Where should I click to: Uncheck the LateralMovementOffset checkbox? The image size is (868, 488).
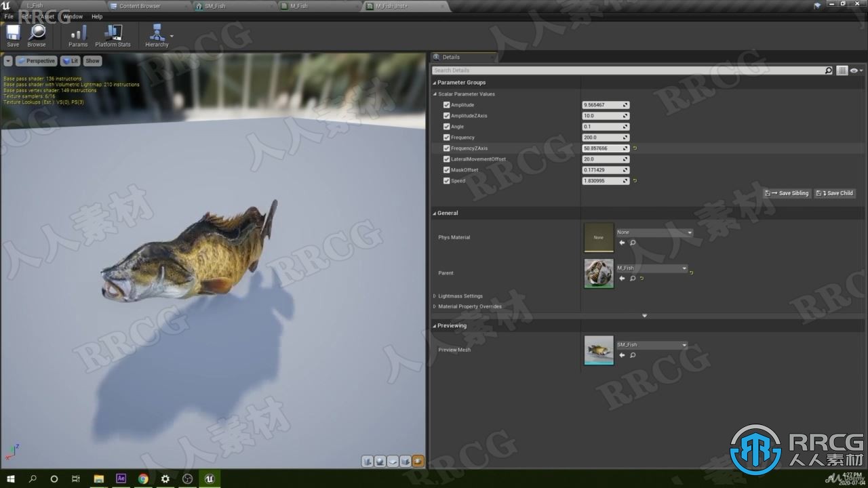[x=446, y=159]
